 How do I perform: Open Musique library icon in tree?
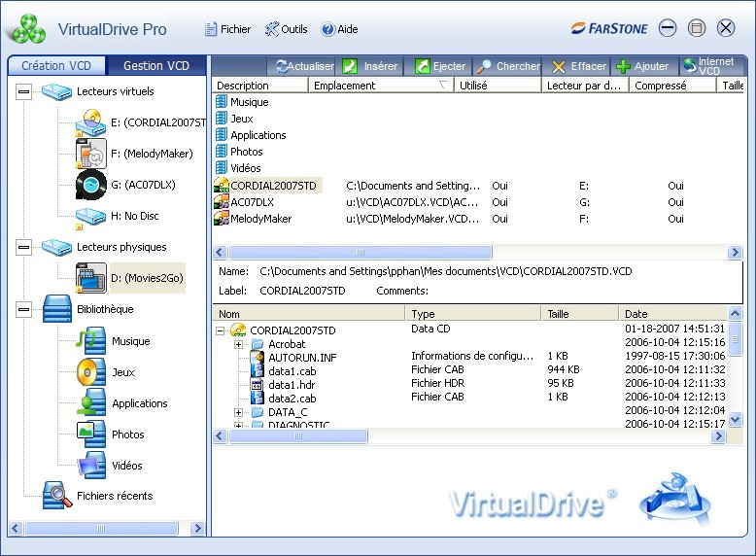click(x=91, y=341)
